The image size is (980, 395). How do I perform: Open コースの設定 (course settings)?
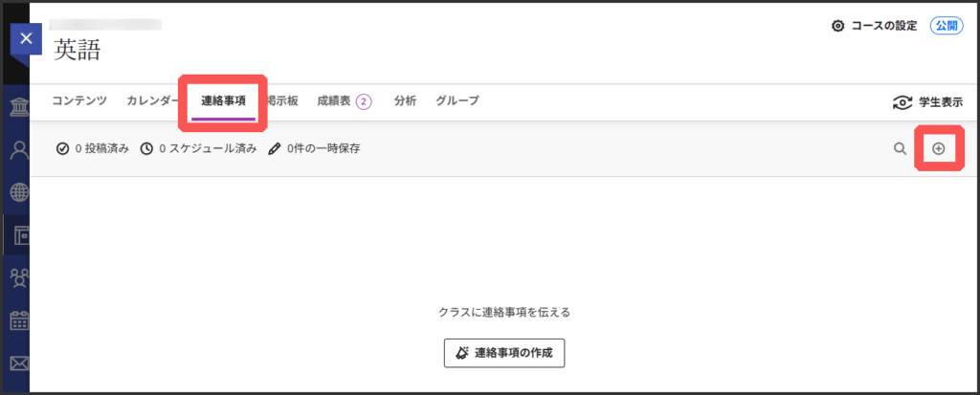(x=875, y=26)
